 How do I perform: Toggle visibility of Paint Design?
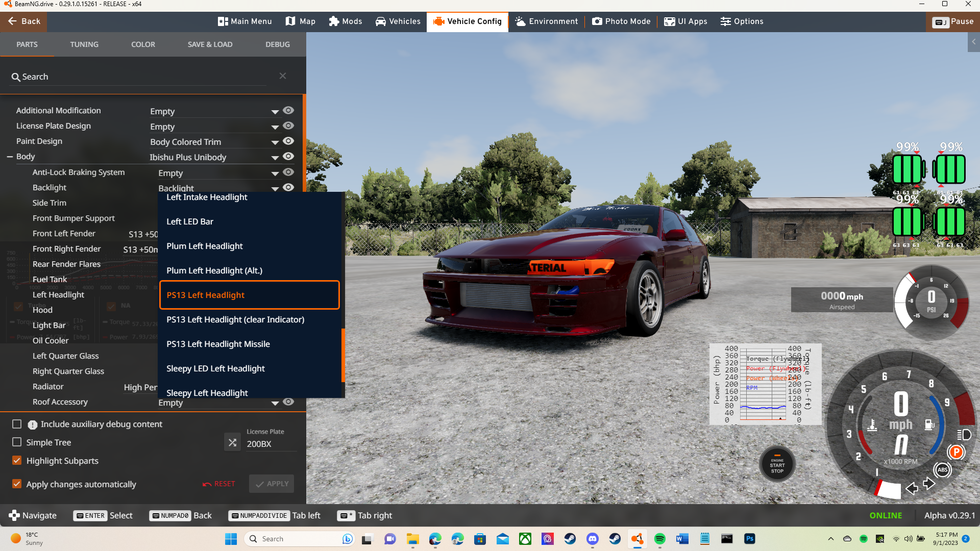point(288,141)
